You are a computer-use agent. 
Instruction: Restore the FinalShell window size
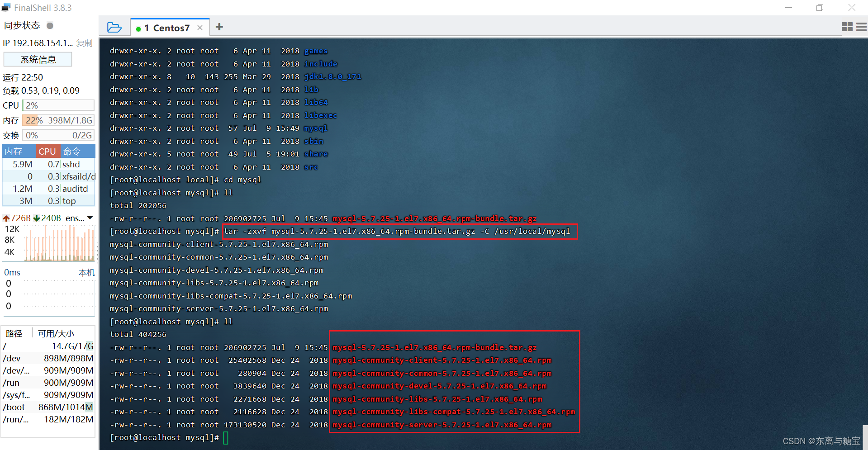[820, 7]
